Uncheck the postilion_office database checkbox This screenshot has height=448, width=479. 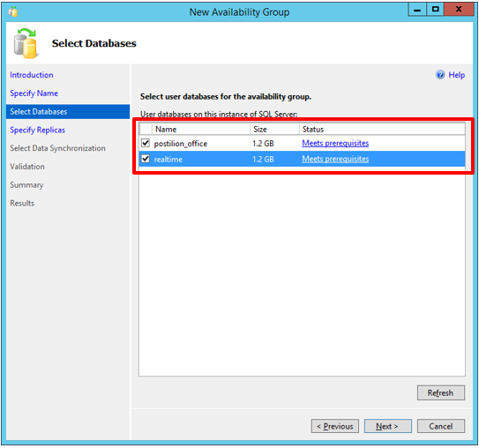[x=146, y=143]
